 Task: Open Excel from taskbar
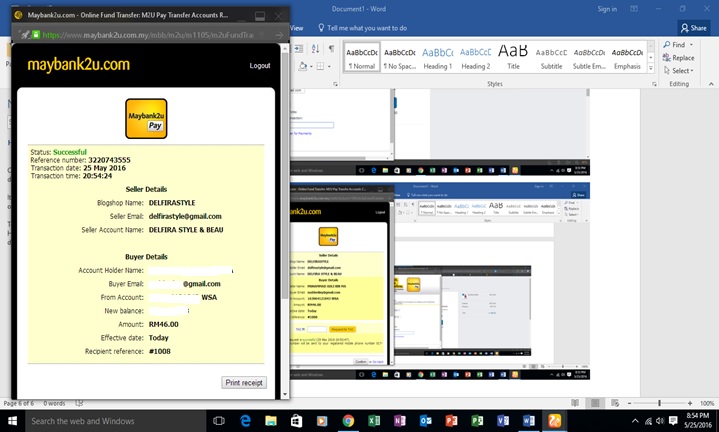(x=374, y=421)
